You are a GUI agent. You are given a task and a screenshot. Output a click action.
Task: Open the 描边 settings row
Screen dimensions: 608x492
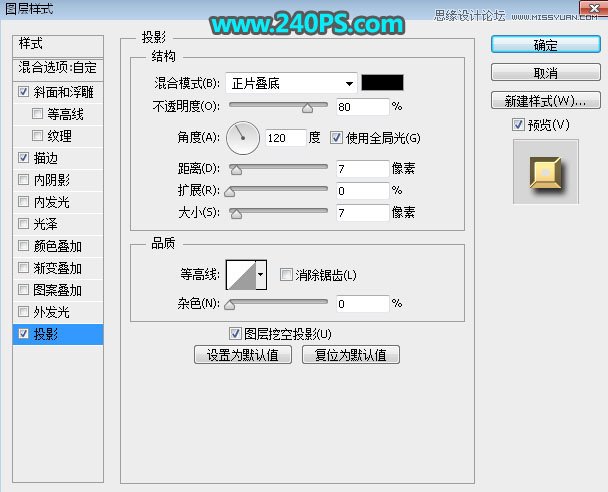(58, 158)
